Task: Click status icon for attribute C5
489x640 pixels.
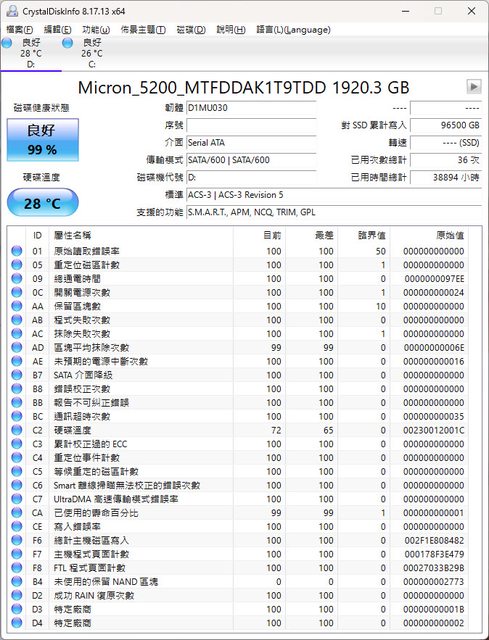Action: pyautogui.click(x=17, y=471)
